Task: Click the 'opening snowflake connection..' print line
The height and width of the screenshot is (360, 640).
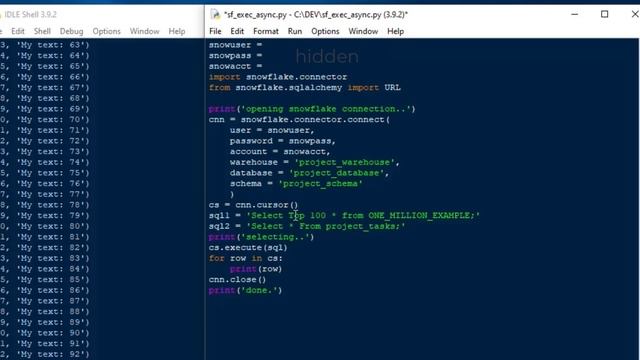Action: (312, 109)
